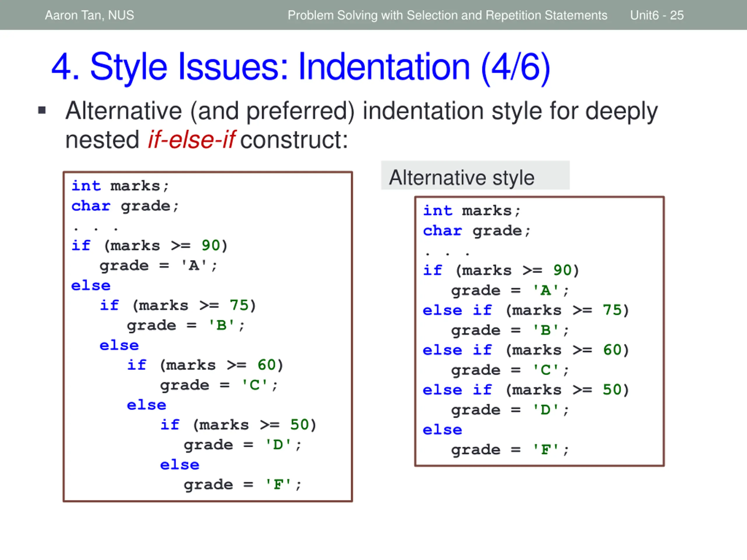The image size is (747, 560).
Task: Click the square bullet before 'Alternative (and preferred)'
Action: (42, 110)
